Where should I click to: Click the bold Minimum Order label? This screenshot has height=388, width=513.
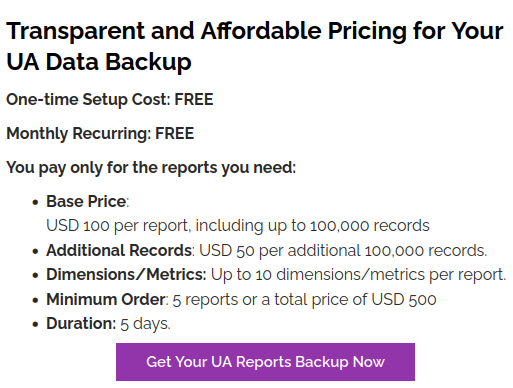tap(105, 299)
